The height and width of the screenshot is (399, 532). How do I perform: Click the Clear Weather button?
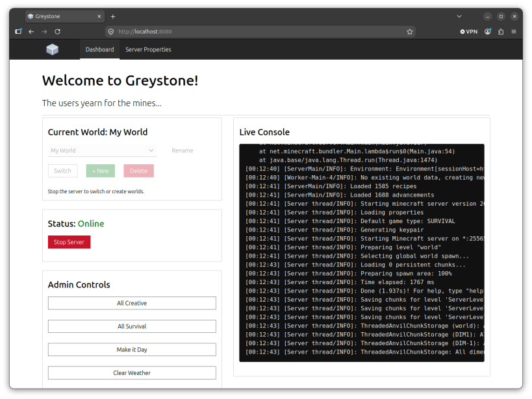[x=132, y=372]
